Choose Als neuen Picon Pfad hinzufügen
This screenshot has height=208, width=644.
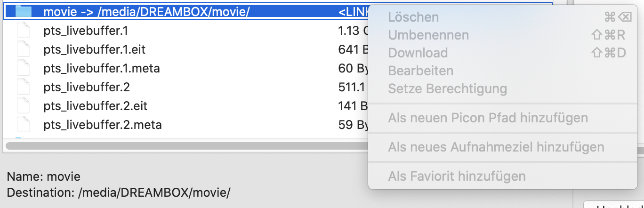pyautogui.click(x=488, y=118)
